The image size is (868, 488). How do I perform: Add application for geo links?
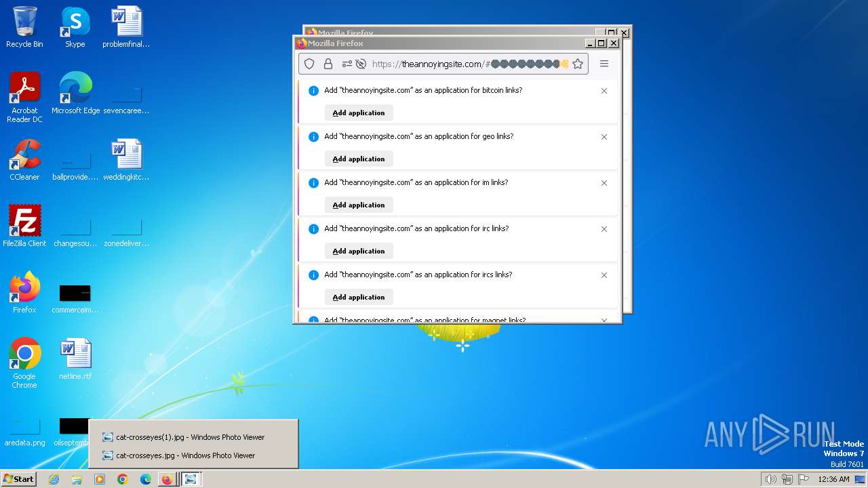click(359, 159)
